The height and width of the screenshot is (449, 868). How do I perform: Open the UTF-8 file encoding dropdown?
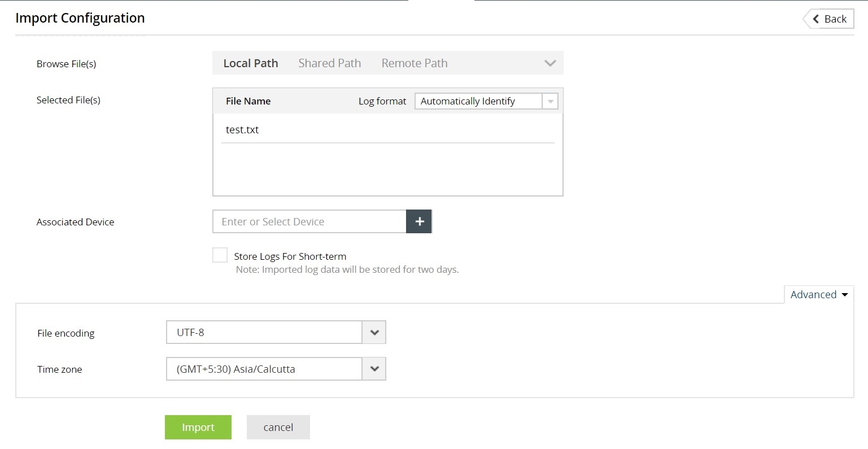[x=264, y=332]
